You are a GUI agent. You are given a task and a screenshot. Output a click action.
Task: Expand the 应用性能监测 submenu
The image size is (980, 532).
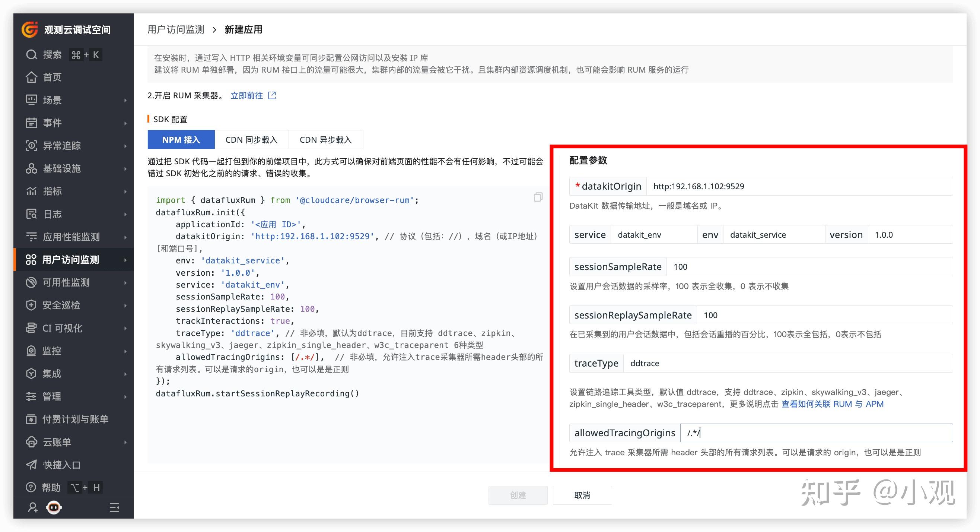point(125,237)
